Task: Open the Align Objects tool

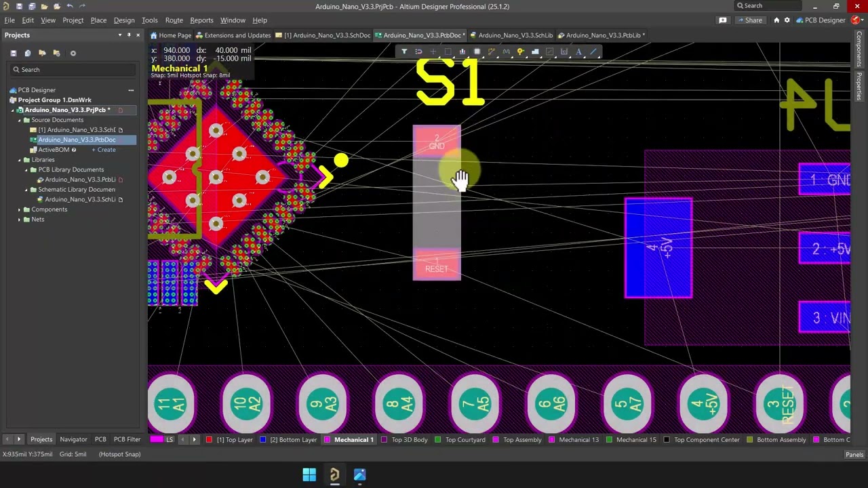Action: [x=462, y=52]
